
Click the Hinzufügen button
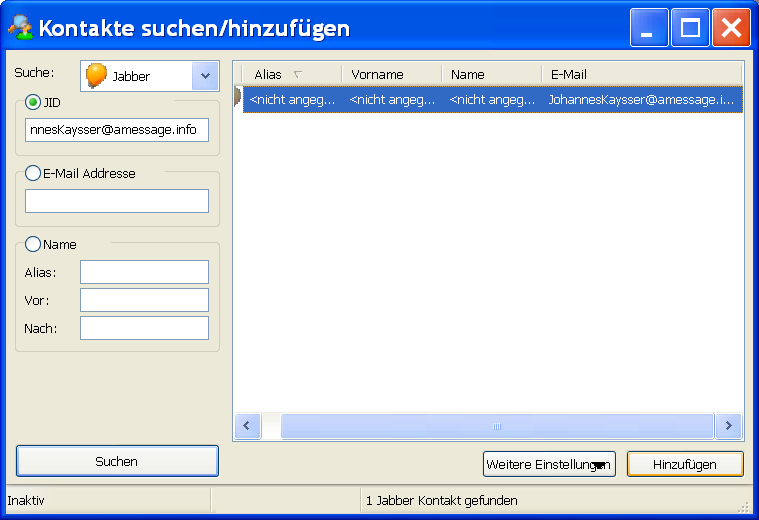[x=685, y=464]
